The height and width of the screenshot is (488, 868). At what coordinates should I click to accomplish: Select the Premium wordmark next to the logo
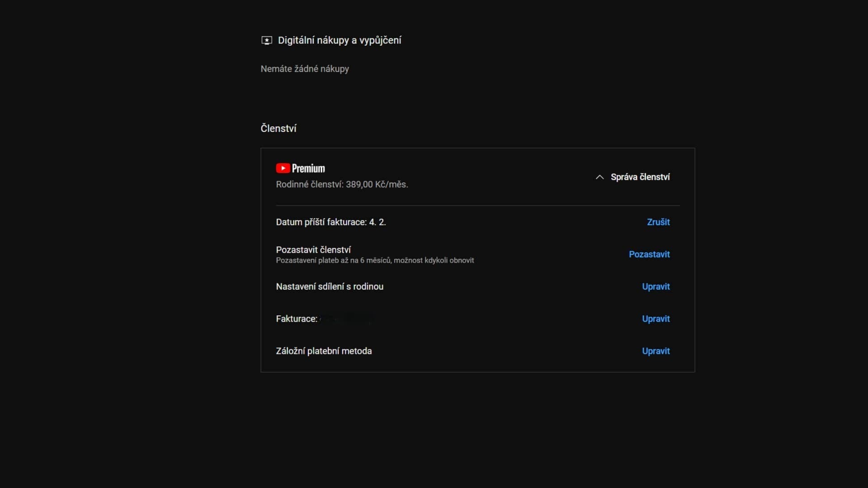[x=308, y=168]
